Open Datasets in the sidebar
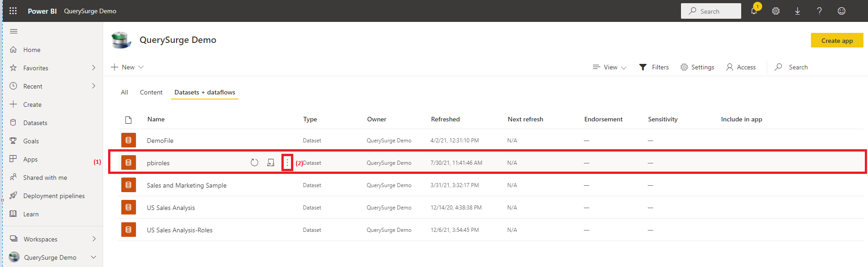Screen dimensions: 868x267 pos(35,123)
